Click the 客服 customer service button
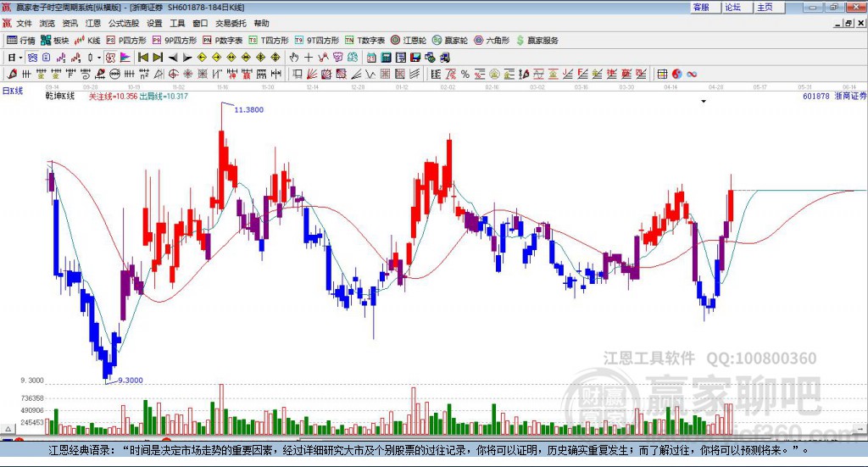Viewport: 868px width, 467px height. pos(705,7)
